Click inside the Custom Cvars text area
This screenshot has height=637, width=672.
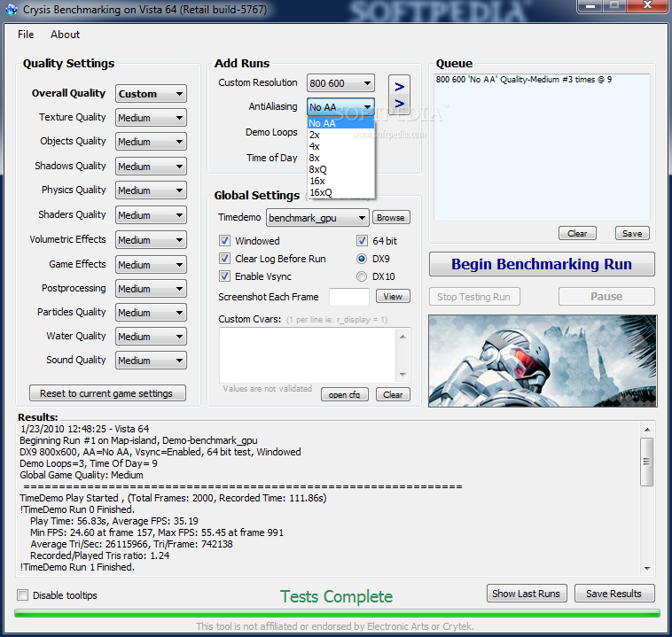coord(309,355)
